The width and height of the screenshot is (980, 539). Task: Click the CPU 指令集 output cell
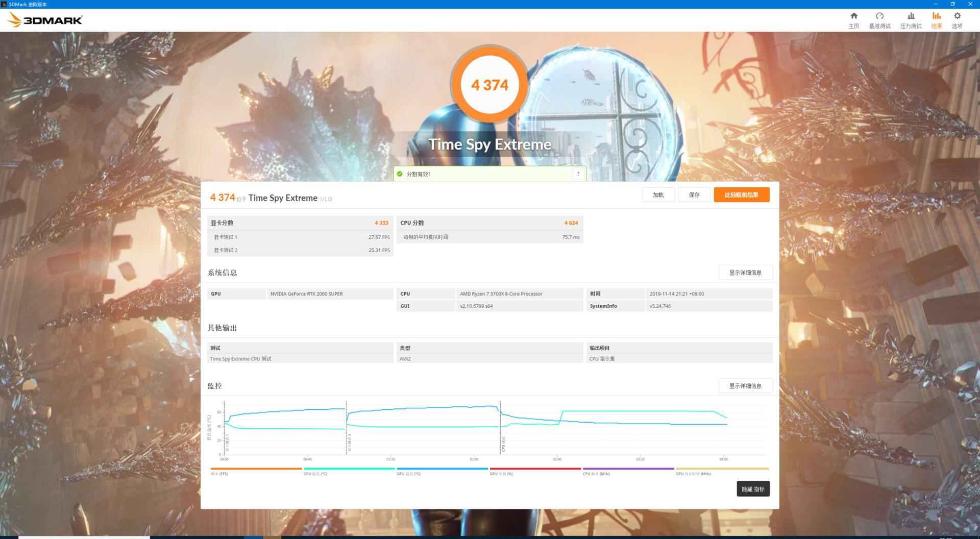679,359
